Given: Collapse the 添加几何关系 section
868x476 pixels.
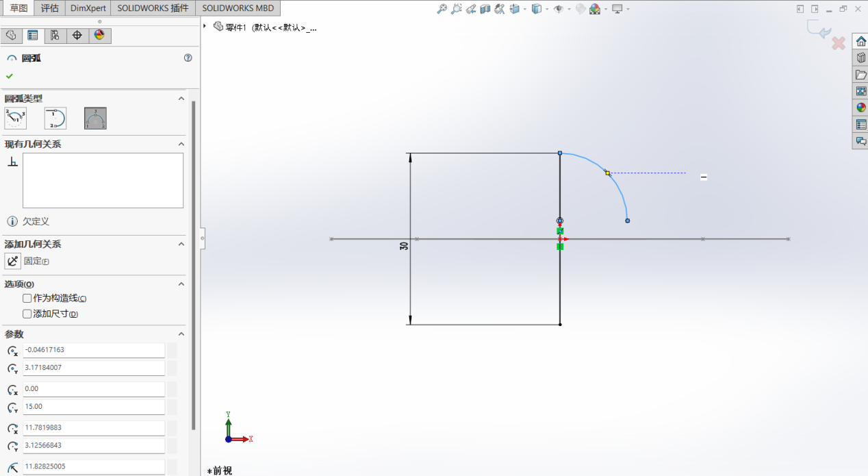Looking at the screenshot, I should point(181,244).
